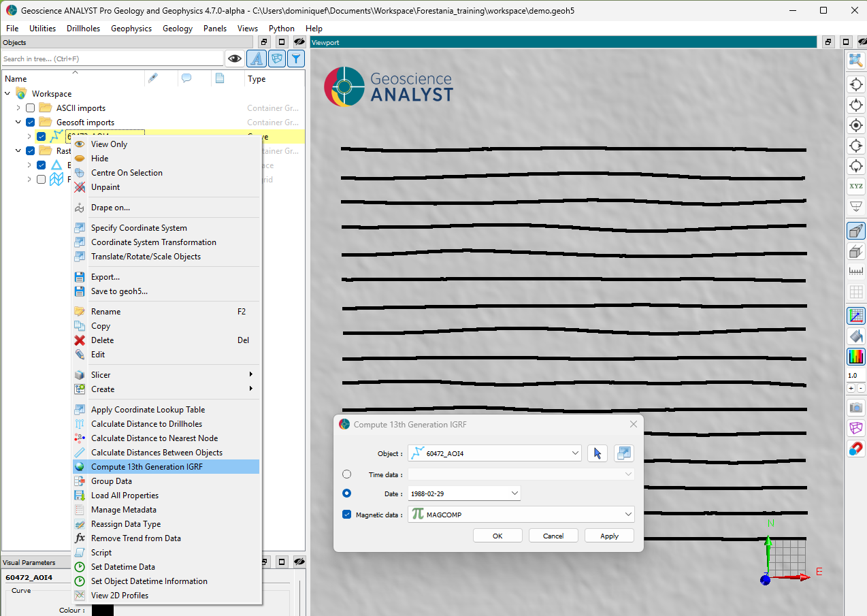Image resolution: width=867 pixels, height=616 pixels.
Task: Collapse the Geosoft imports tree group
Action: [19, 123]
